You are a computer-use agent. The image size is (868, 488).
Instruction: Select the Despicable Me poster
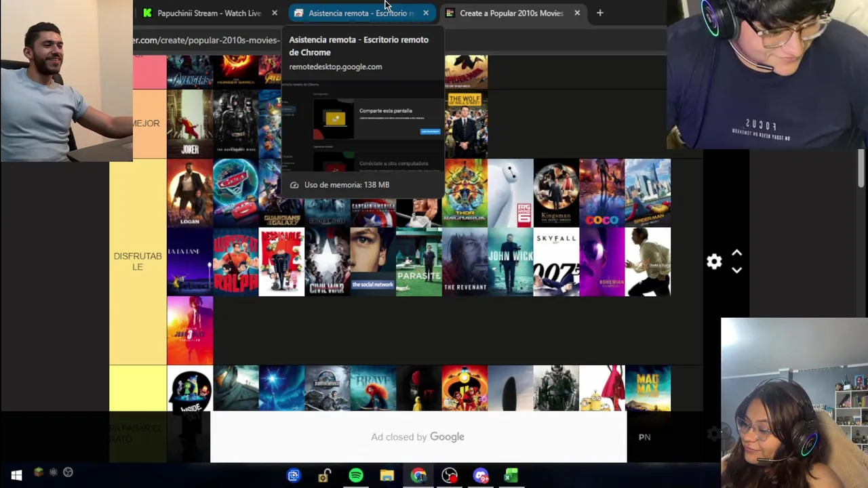pos(281,262)
